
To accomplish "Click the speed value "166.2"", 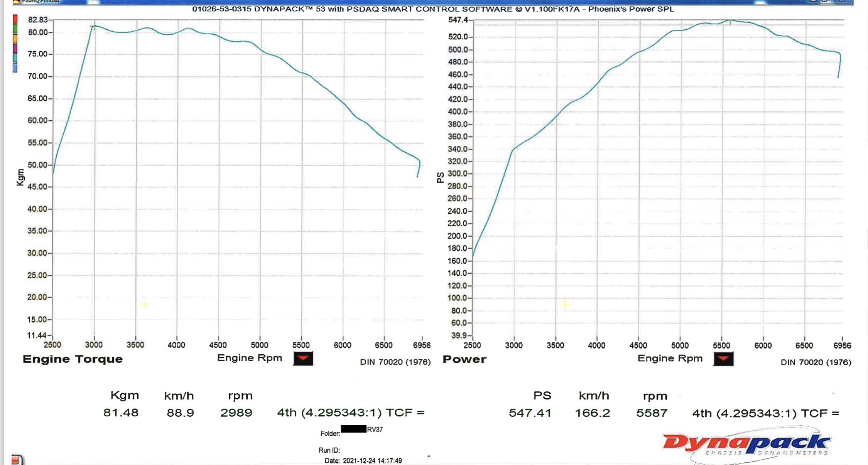I will click(593, 413).
